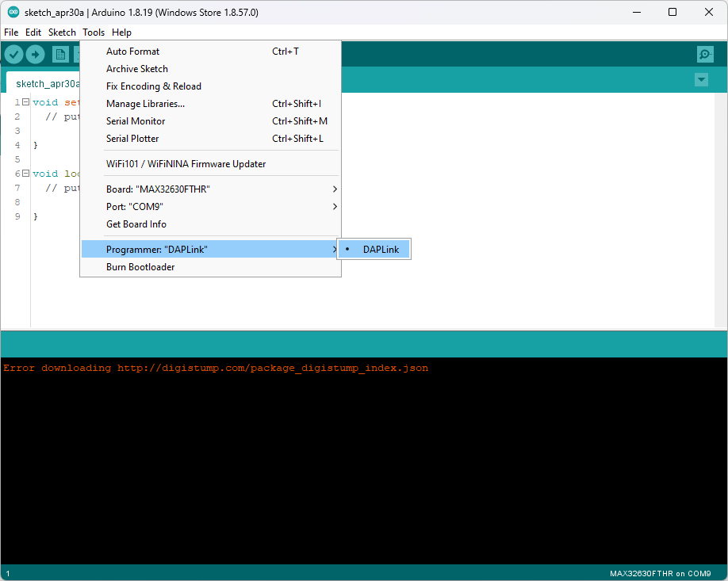
Task: Open the Help menu
Action: pos(121,32)
